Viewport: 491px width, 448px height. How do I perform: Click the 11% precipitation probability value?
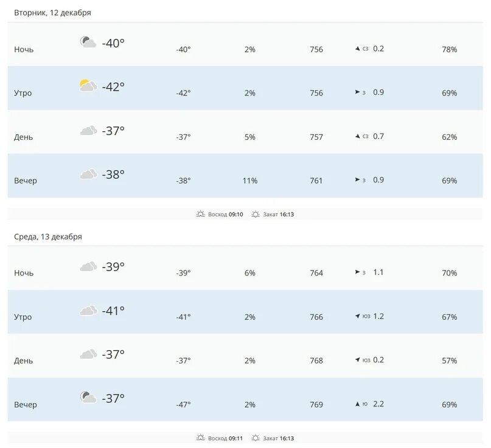(250, 181)
